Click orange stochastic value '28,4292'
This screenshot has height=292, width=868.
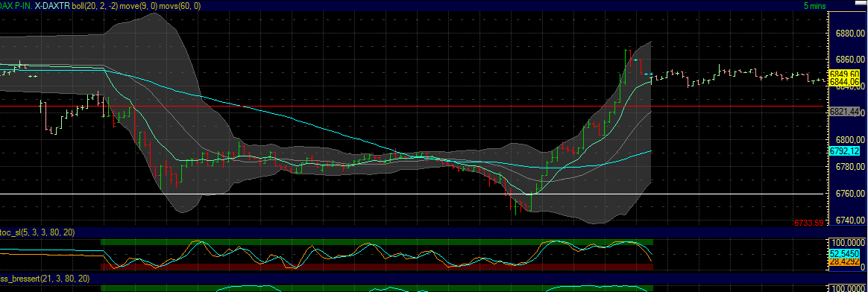[843, 261]
